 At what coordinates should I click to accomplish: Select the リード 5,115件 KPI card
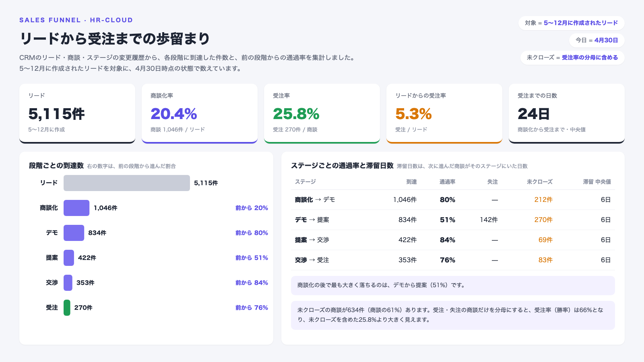pos(77,113)
